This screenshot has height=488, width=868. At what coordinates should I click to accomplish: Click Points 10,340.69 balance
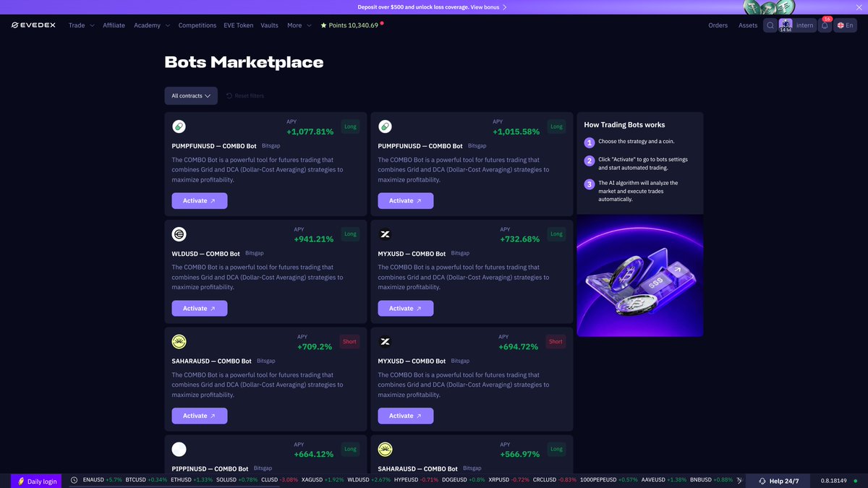click(x=349, y=25)
